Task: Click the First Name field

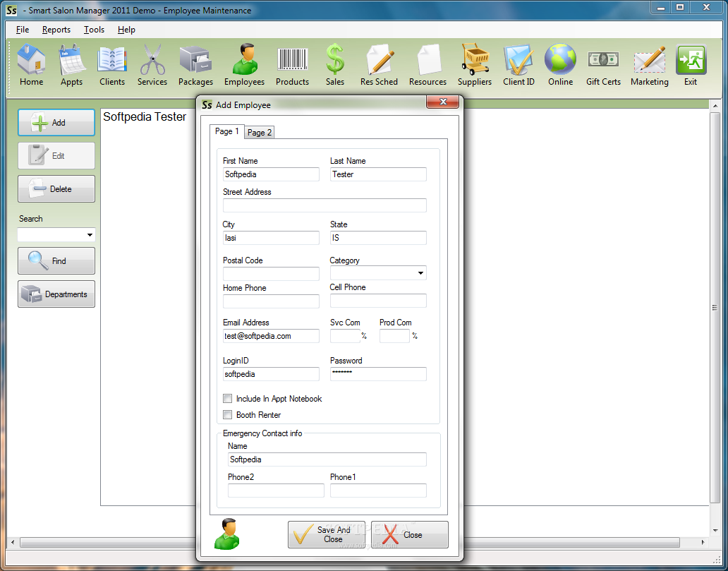Action: [271, 174]
